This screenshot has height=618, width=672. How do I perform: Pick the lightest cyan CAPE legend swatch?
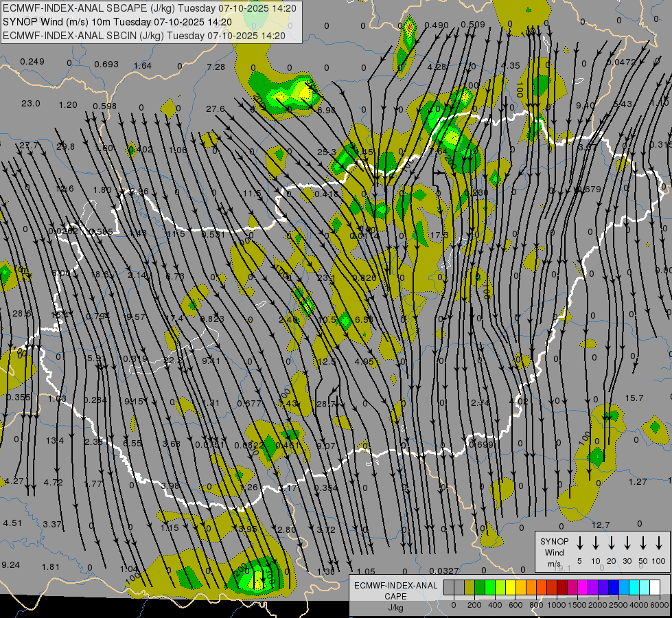coord(645,588)
